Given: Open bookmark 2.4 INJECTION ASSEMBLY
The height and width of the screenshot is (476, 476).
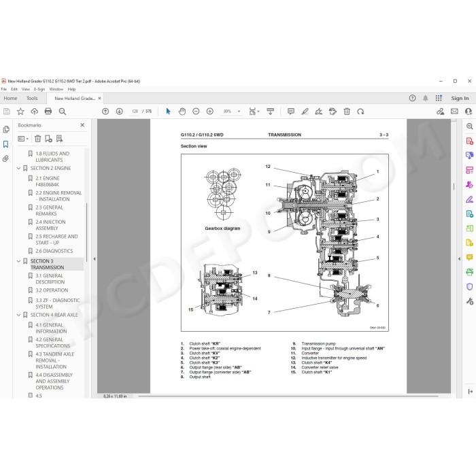Looking at the screenshot, I should (x=50, y=225).
